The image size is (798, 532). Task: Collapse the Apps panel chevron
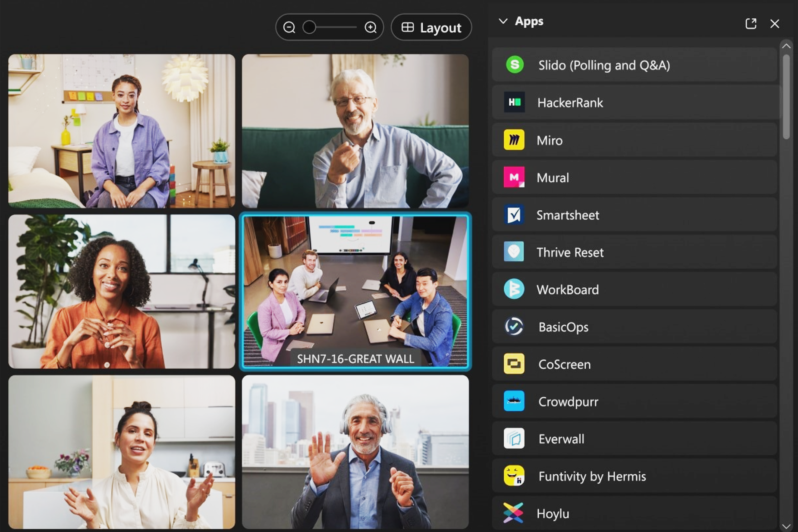click(503, 21)
